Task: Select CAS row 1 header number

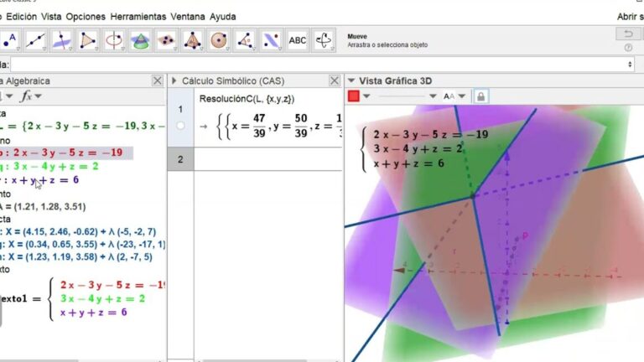Action: [180, 109]
